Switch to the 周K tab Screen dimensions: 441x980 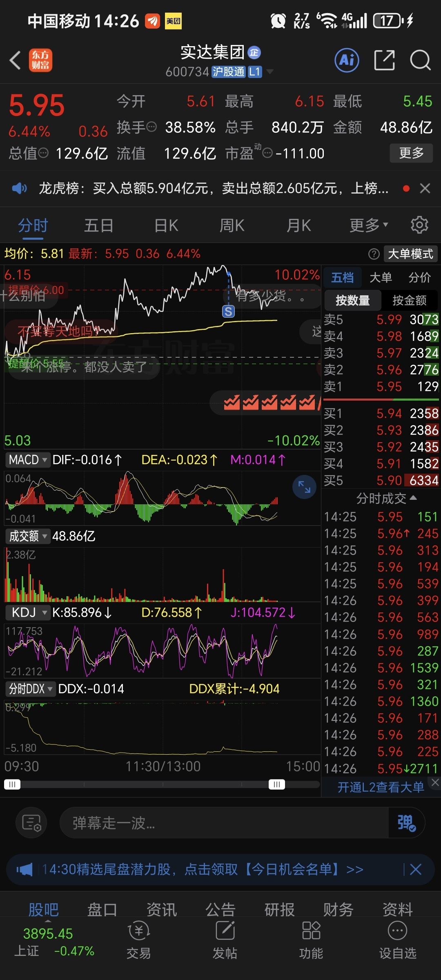232,225
